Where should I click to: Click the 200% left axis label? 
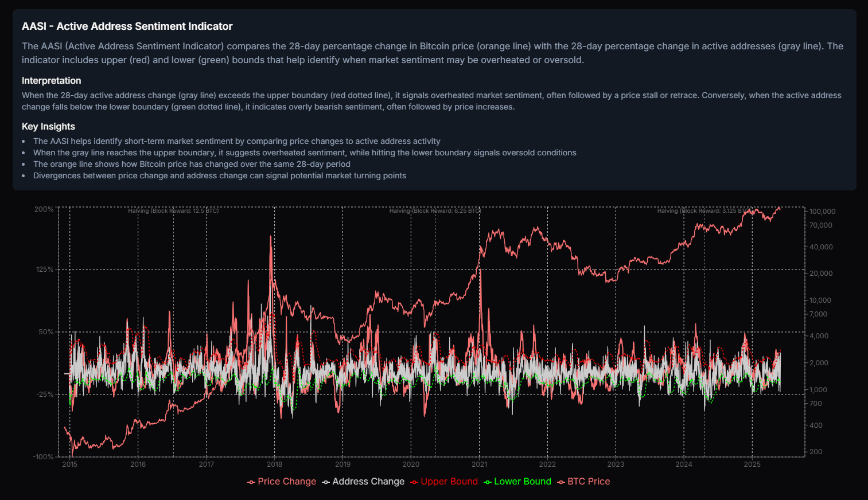[x=44, y=209]
